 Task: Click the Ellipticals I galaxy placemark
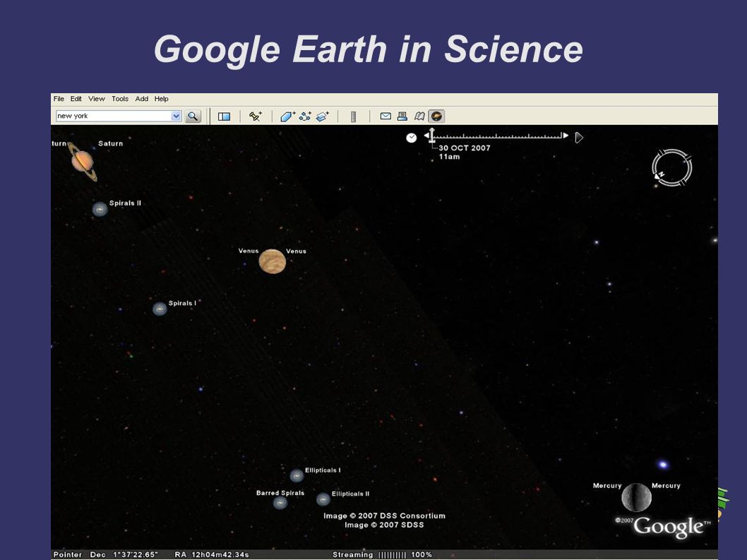click(297, 475)
